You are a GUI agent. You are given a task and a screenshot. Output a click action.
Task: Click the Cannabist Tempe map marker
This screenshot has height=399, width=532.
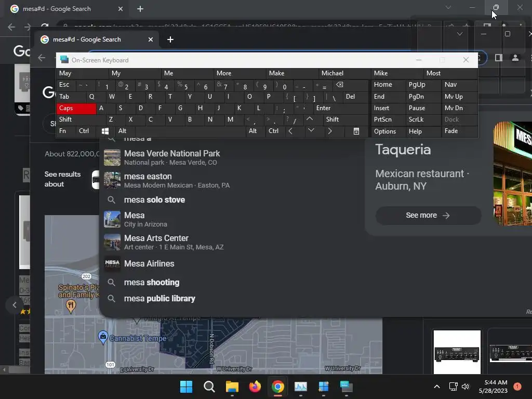tap(103, 337)
